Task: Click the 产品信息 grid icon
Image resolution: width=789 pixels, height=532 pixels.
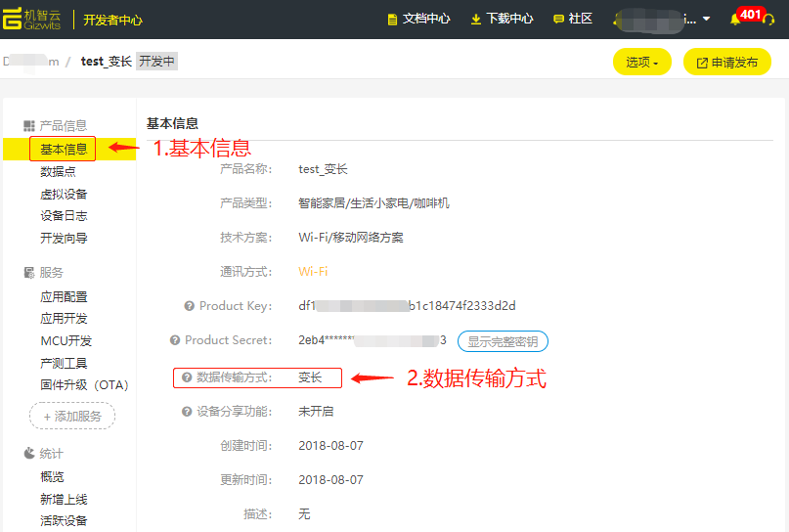Action: [x=29, y=126]
